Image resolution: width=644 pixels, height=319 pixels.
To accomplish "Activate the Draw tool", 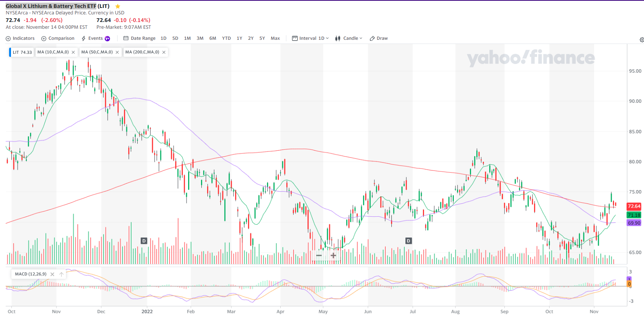I will (379, 38).
